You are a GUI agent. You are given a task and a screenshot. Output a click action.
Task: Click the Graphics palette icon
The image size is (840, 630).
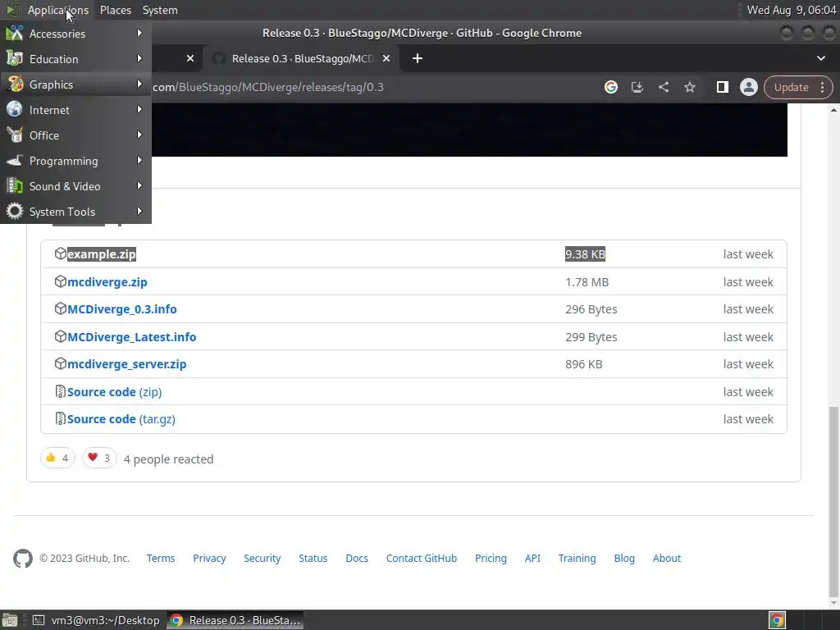click(x=15, y=84)
